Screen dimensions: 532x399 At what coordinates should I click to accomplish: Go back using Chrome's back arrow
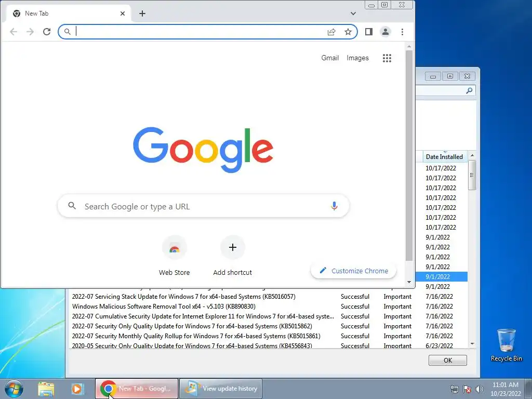[14, 32]
